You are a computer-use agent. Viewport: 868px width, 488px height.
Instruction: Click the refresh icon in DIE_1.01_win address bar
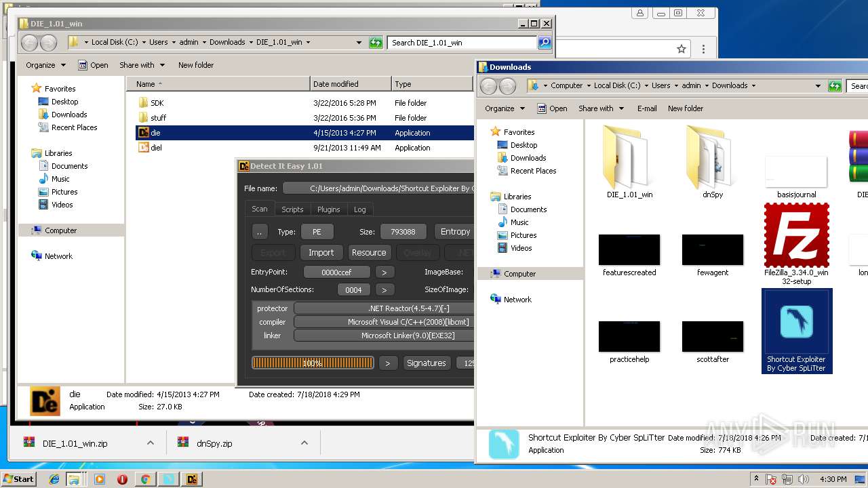(x=376, y=43)
